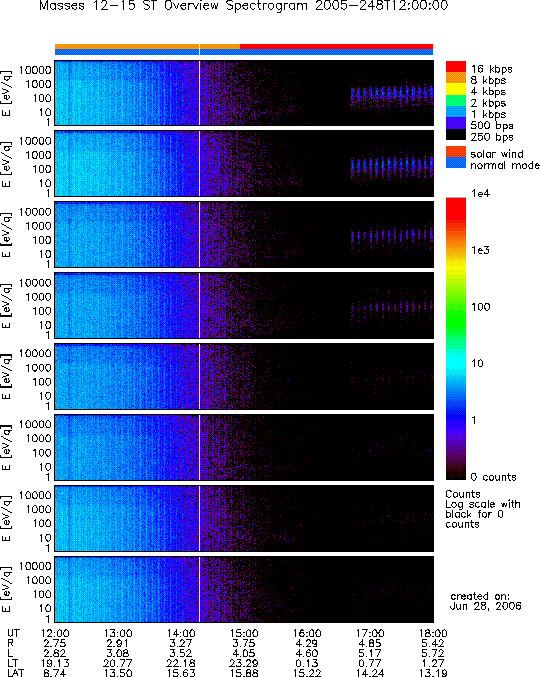Click the vertical counts color bar
This screenshot has width=540, height=677.
(x=456, y=338)
